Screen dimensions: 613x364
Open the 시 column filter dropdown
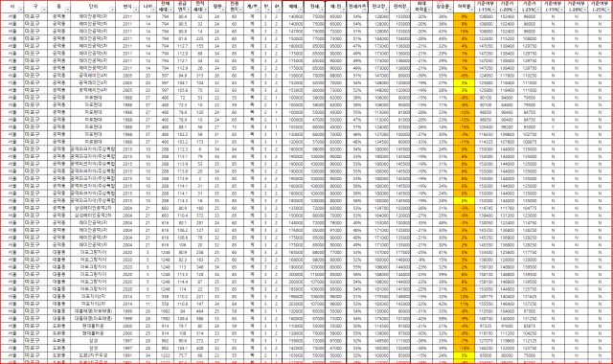click(20, 10)
